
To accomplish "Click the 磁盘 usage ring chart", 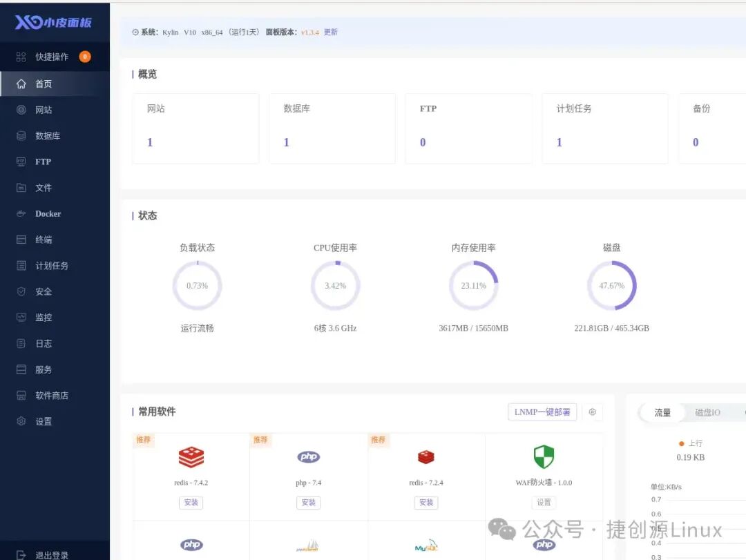I will coord(611,285).
